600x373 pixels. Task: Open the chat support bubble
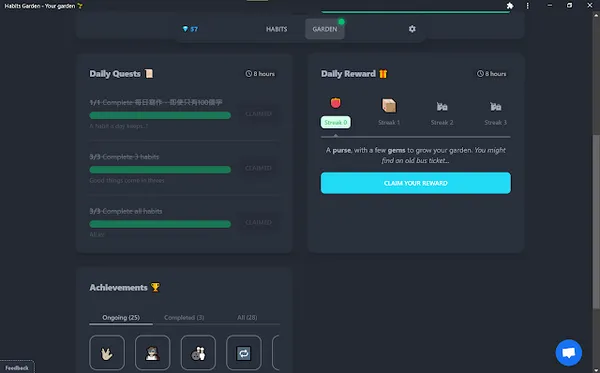(x=569, y=352)
